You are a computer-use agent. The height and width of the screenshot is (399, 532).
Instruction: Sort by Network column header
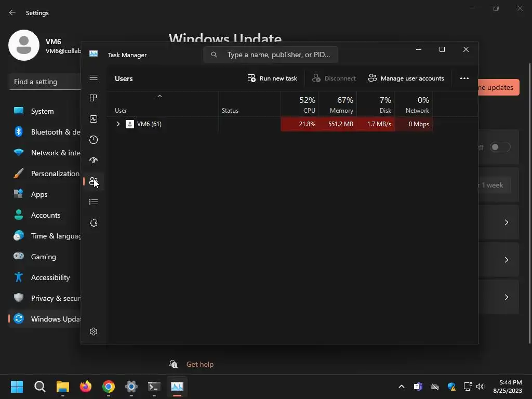point(414,104)
